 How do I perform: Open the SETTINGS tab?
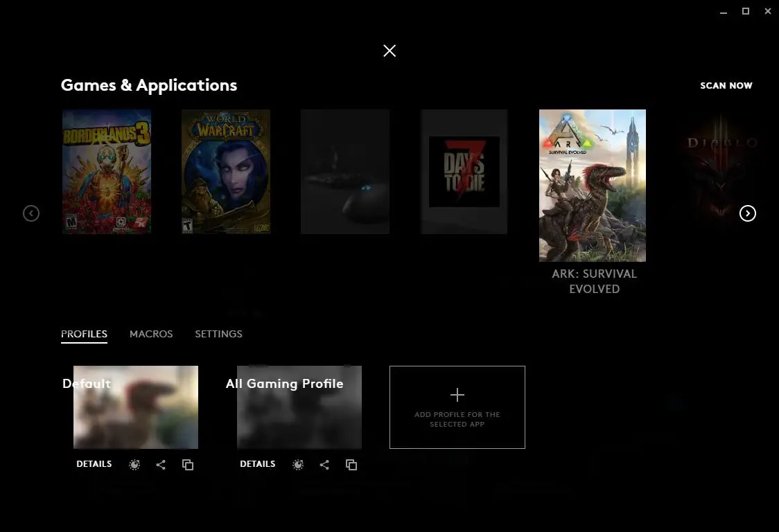click(x=218, y=334)
